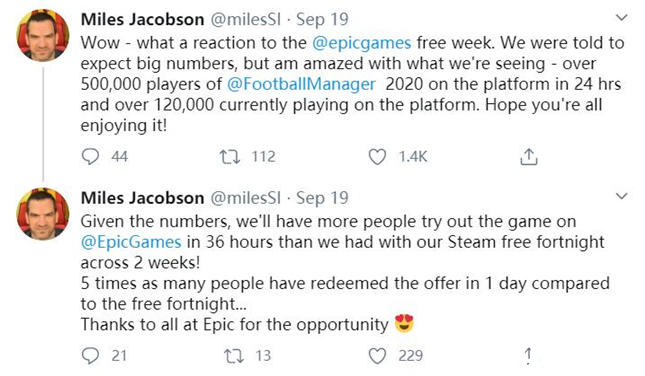
Task: Open the @EpicGames mention in second tweet
Action: click(x=131, y=242)
